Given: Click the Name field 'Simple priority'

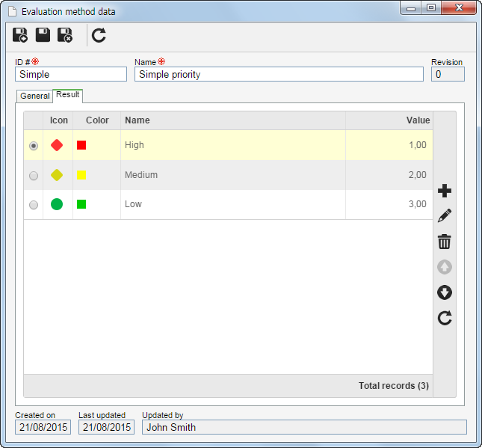Looking at the screenshot, I should (x=279, y=74).
